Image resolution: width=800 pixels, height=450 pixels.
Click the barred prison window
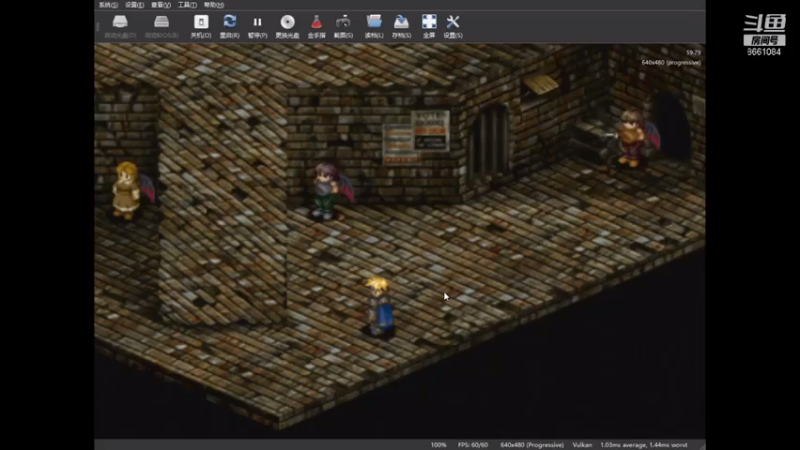click(x=489, y=142)
